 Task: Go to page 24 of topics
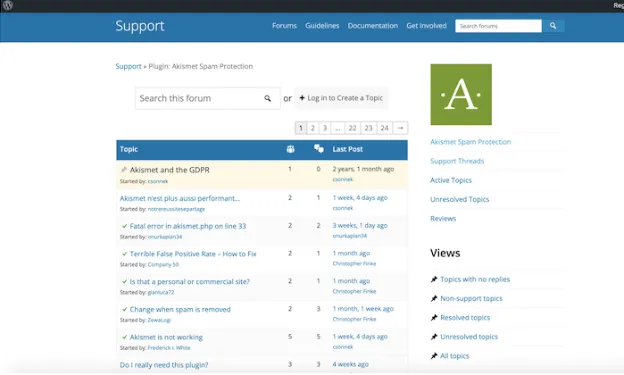(x=384, y=128)
